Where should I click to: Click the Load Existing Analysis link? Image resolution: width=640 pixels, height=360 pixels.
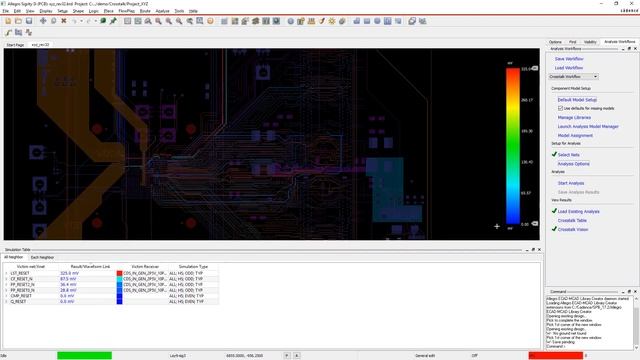point(578,211)
